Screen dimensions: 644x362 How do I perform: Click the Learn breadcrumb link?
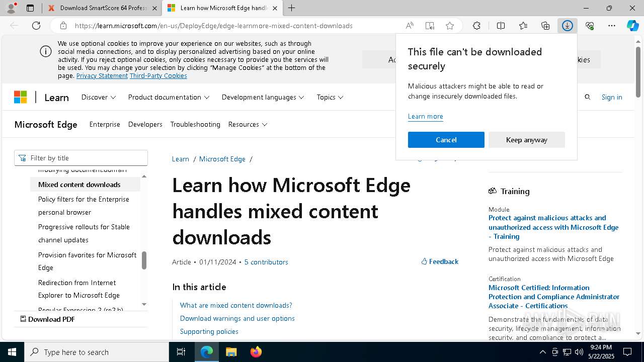(x=181, y=159)
